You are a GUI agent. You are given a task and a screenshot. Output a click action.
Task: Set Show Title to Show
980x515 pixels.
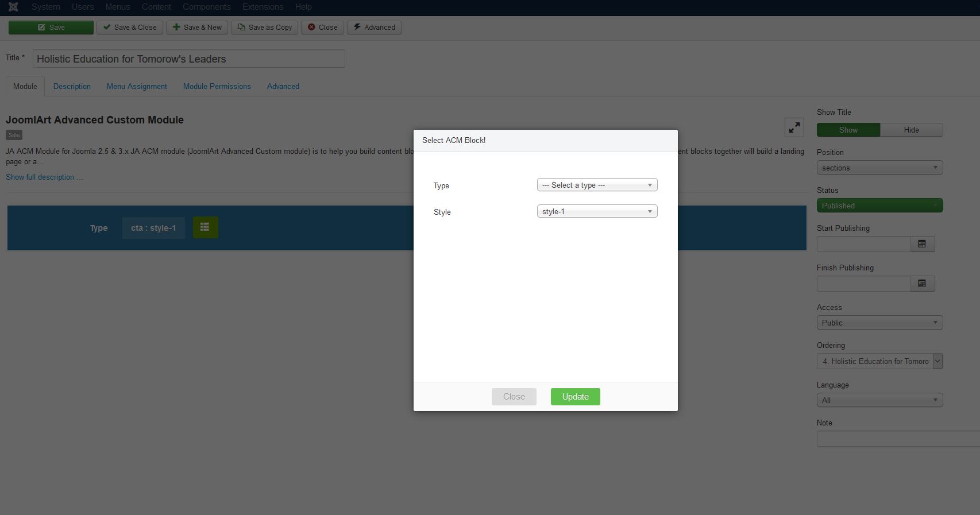click(848, 130)
